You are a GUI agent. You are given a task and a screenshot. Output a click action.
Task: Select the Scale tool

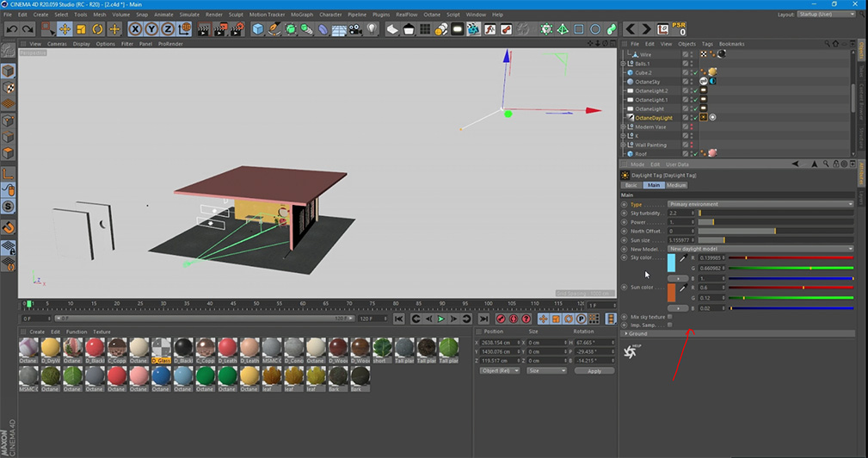[x=82, y=29]
